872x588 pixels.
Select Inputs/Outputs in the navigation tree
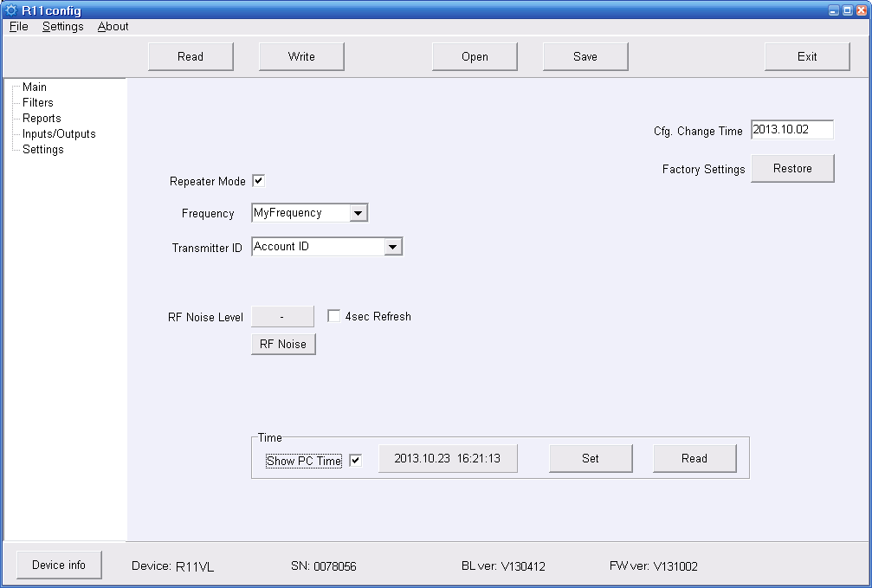pyautogui.click(x=59, y=133)
